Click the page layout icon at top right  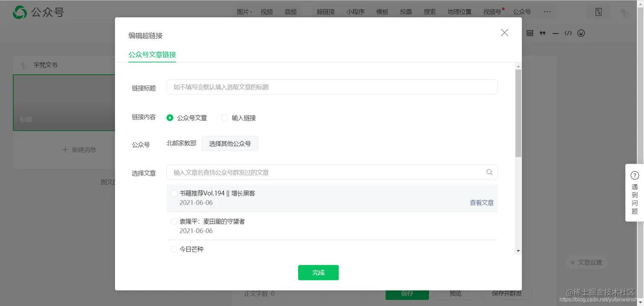[x=598, y=12]
